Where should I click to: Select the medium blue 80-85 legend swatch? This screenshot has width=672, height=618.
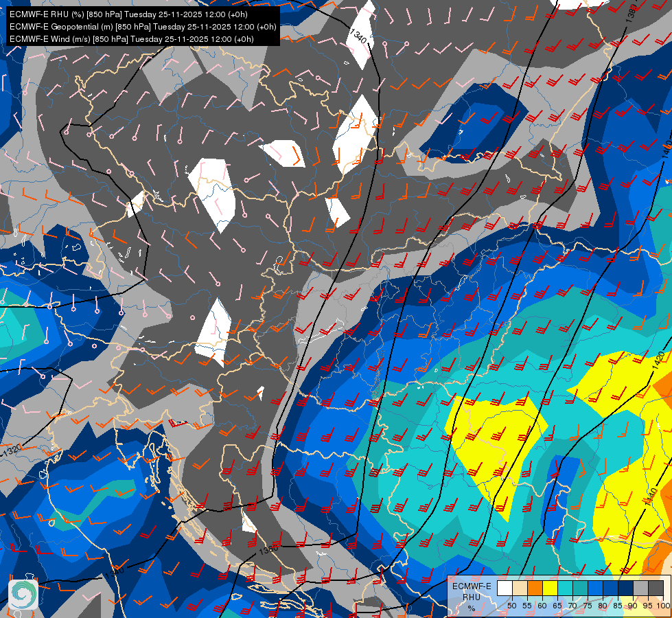pyautogui.click(x=611, y=588)
